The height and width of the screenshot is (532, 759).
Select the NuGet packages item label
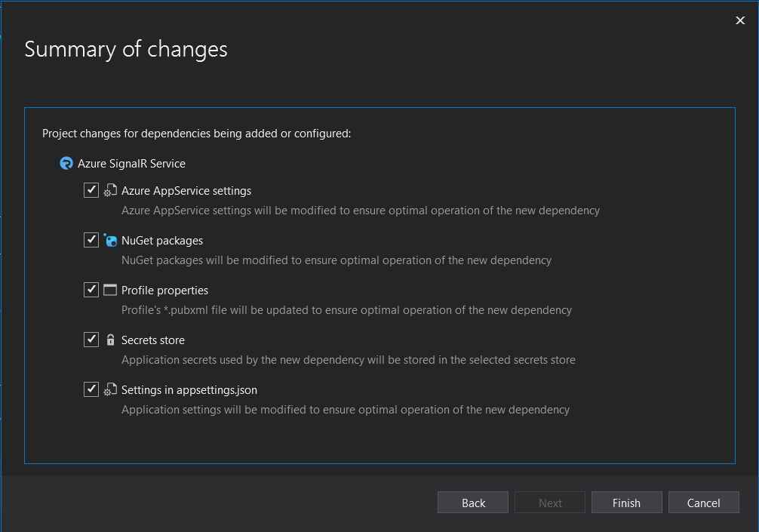pyautogui.click(x=162, y=241)
